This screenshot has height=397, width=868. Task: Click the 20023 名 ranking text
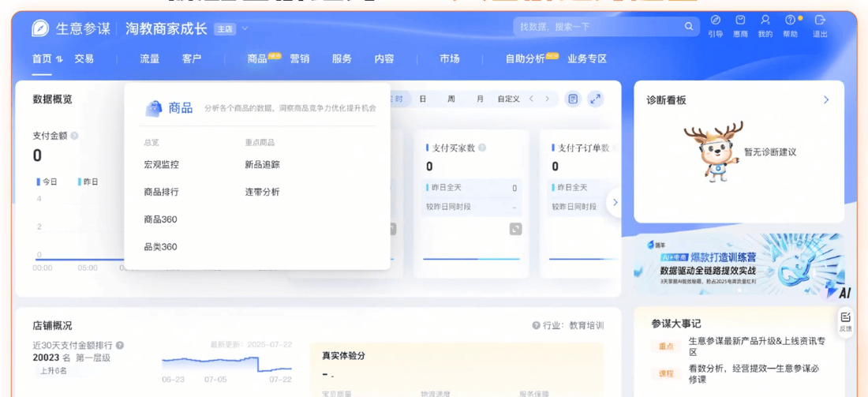click(x=52, y=358)
